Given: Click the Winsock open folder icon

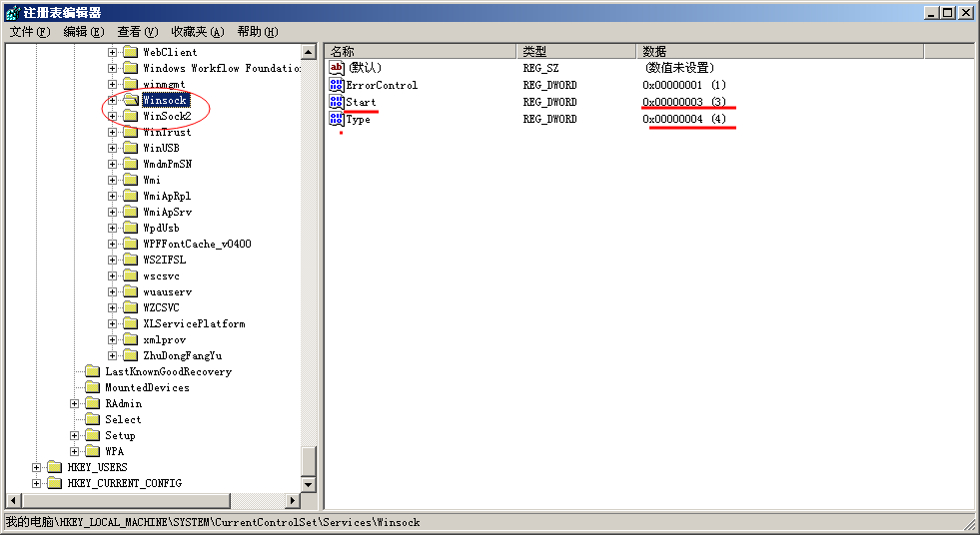Looking at the screenshot, I should (x=131, y=100).
